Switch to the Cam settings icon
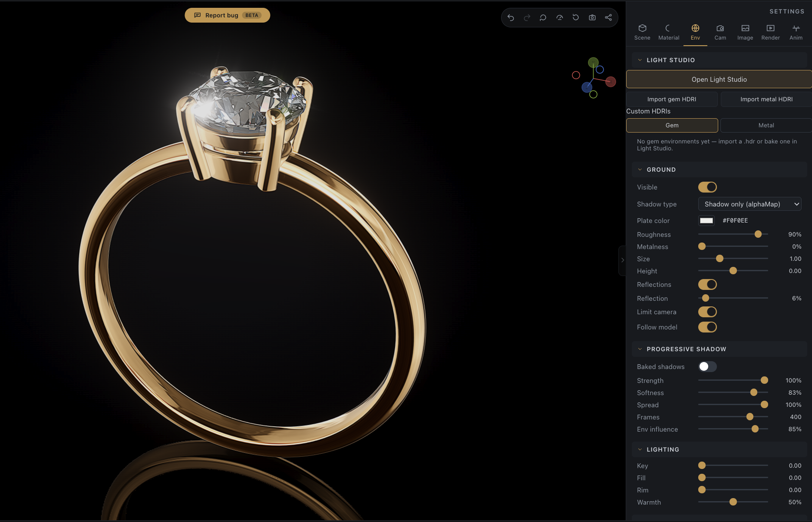The height and width of the screenshot is (522, 812). tap(720, 28)
